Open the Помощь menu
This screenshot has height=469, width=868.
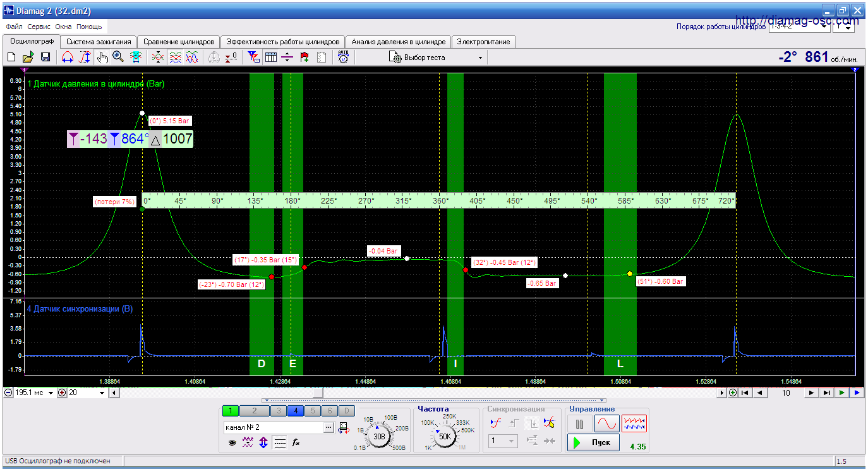click(89, 27)
